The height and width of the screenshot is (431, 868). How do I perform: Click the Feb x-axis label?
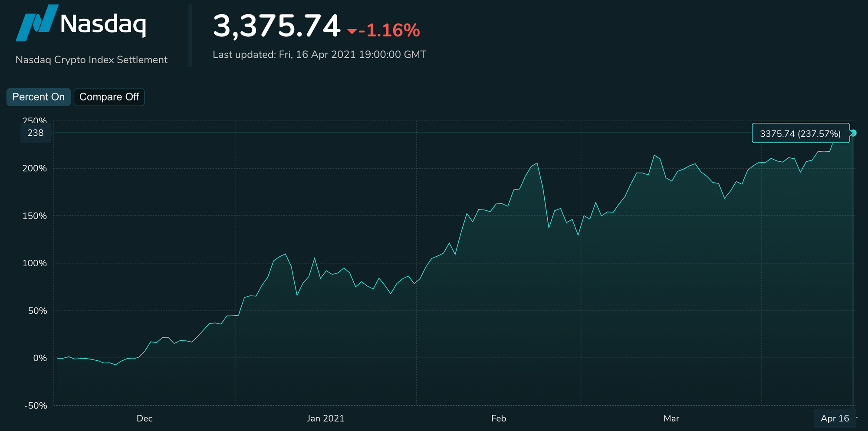499,418
